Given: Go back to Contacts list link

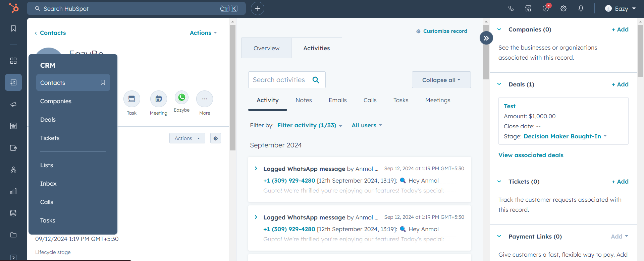Looking at the screenshot, I should coord(50,33).
